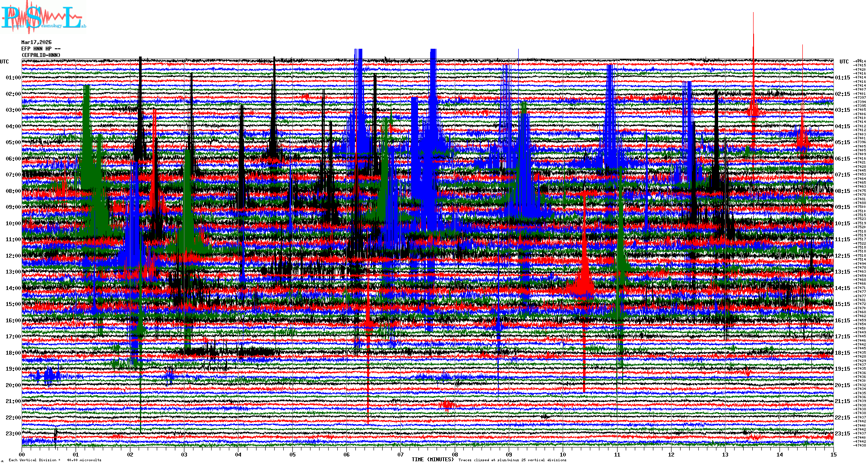Image resolution: width=868 pixels, height=466 pixels.
Task: Click the traces clipped footnote text
Action: (x=512, y=460)
